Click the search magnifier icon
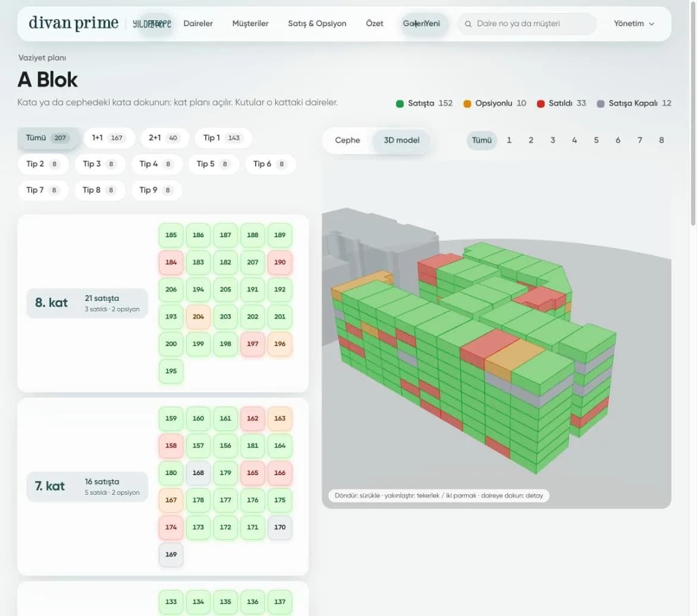 (467, 24)
